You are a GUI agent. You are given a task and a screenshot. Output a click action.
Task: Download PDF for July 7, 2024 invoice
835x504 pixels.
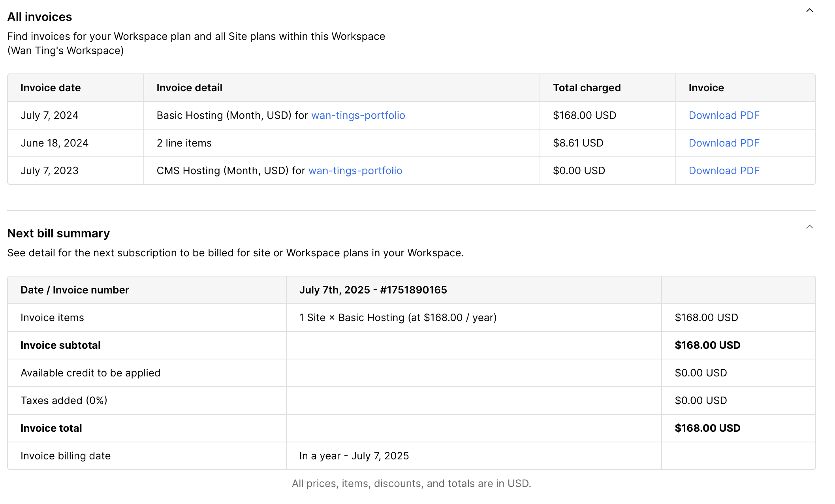coord(724,115)
